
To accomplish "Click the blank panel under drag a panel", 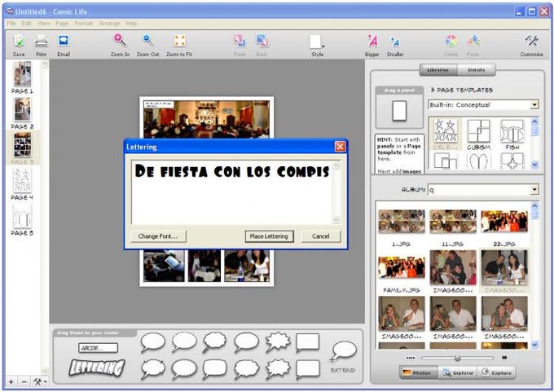I will tap(399, 111).
